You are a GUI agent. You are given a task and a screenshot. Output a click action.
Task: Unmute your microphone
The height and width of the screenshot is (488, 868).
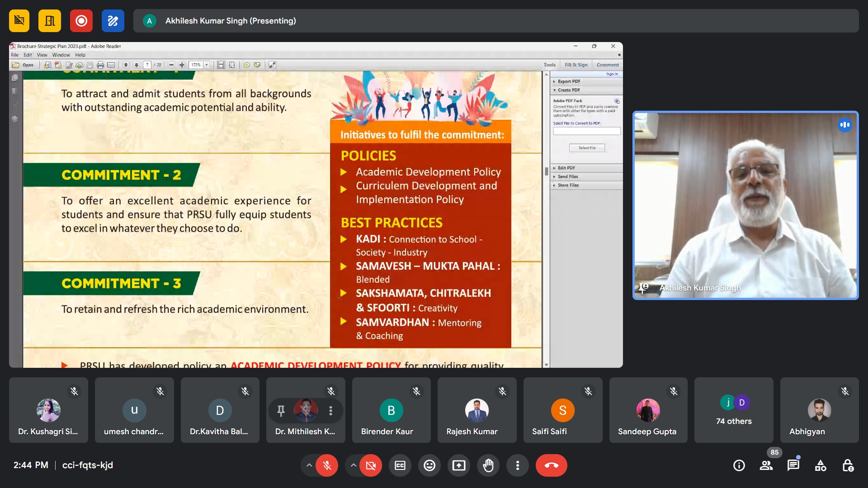pos(327,465)
